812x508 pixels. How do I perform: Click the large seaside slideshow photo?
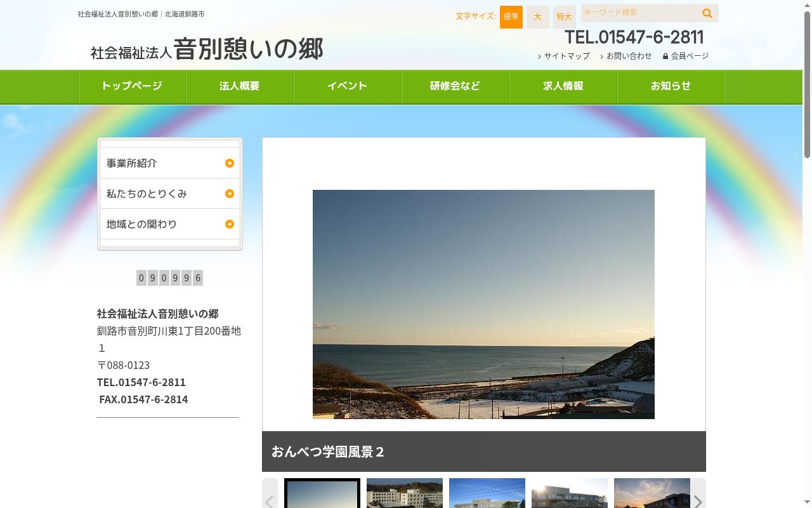click(483, 304)
